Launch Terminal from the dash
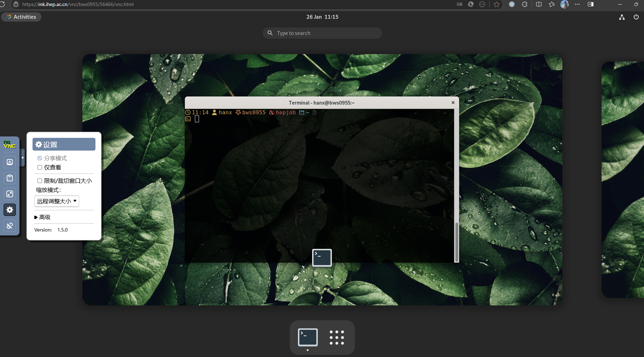The width and height of the screenshot is (644, 357). point(308,337)
